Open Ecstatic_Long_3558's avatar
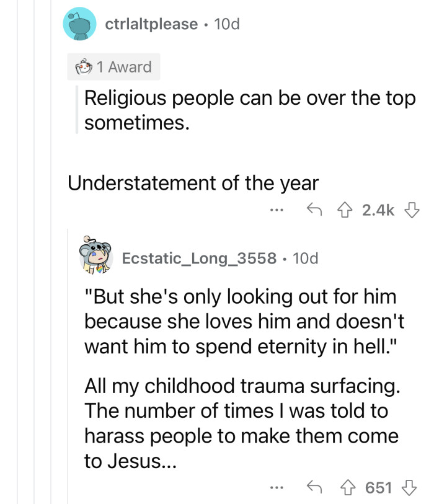 tap(95, 258)
